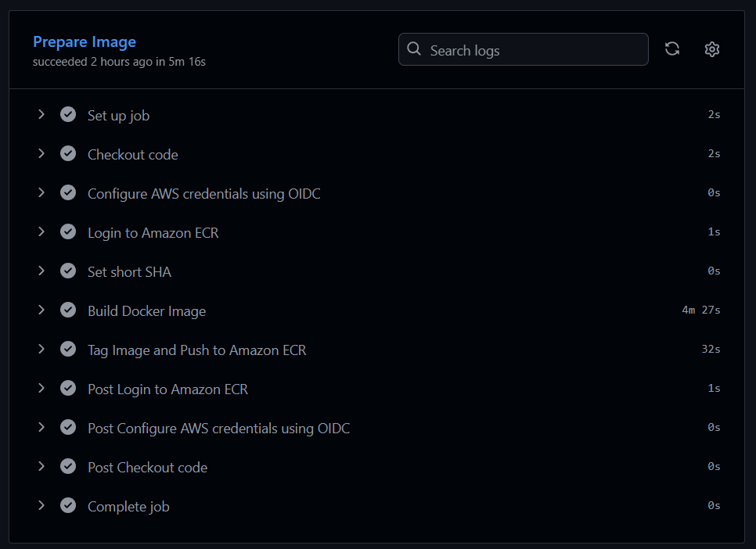Click success checkmark beside Login to Amazon ECR
Viewport: 756px width, 549px height.
pos(68,232)
